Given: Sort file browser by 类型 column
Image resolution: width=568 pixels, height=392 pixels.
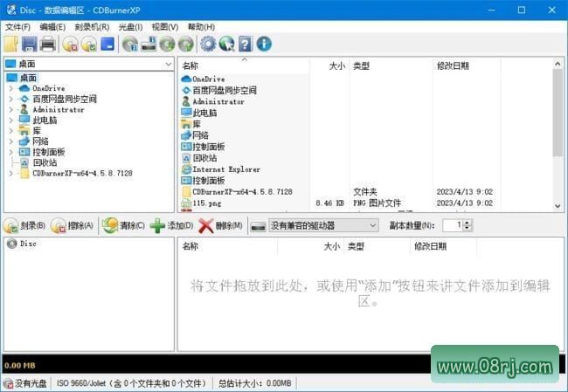Looking at the screenshot, I should (x=391, y=65).
